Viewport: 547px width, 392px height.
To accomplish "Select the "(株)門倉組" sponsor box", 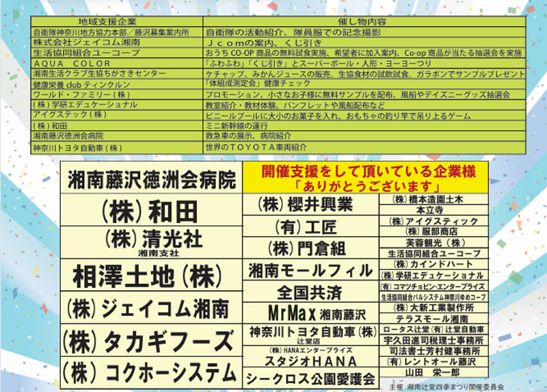I will point(310,248).
